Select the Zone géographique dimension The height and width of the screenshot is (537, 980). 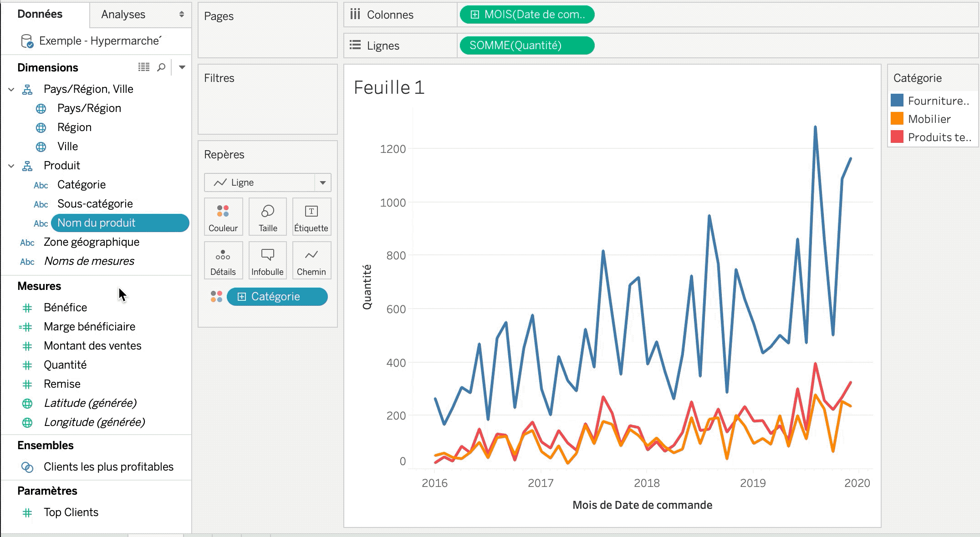(92, 242)
